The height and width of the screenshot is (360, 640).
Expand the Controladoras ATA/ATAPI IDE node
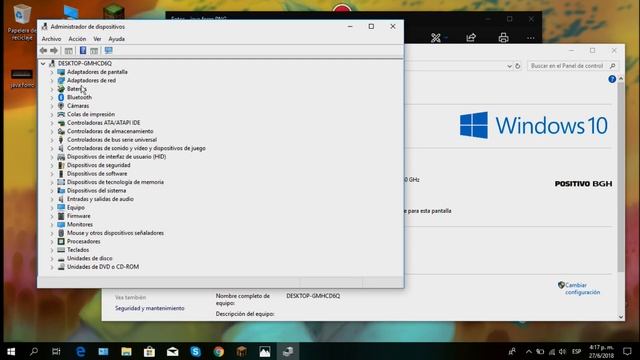coord(52,123)
